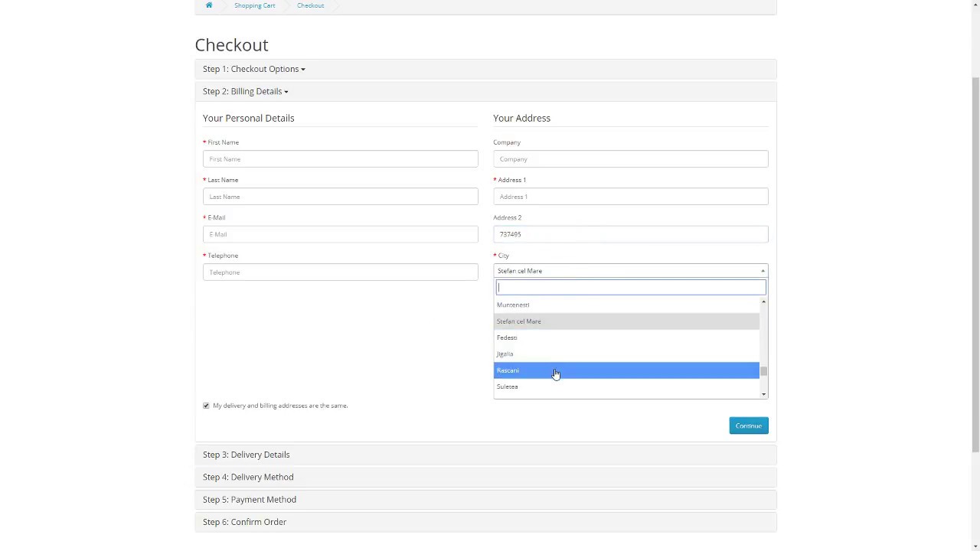Click the city search box in dropdown
The height and width of the screenshot is (551, 980).
click(630, 288)
